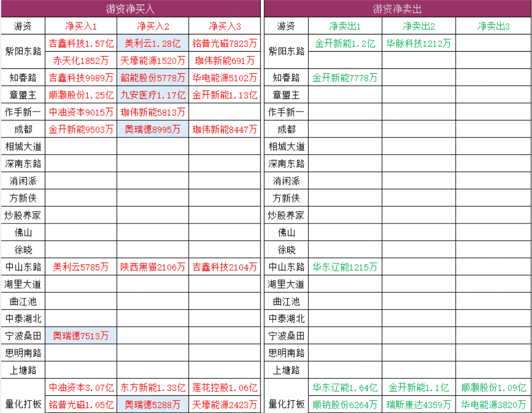This screenshot has width=532, height=413.
Task: Select the cell 珈伟新能8447万
Action: pos(225,129)
